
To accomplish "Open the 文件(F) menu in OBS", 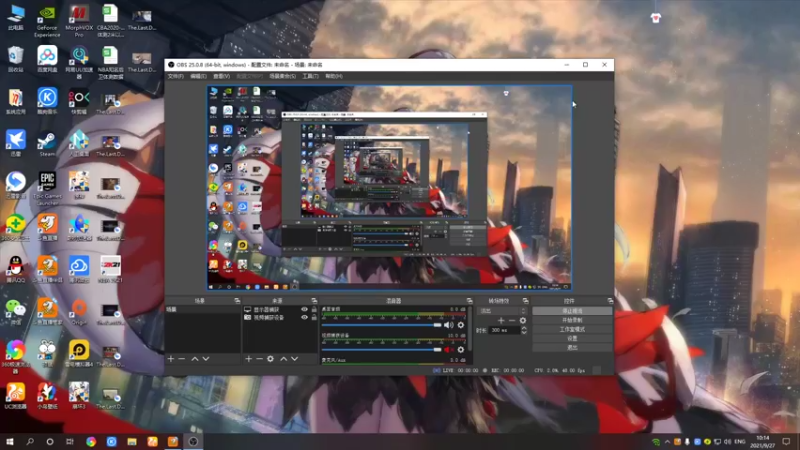I will coord(176,76).
